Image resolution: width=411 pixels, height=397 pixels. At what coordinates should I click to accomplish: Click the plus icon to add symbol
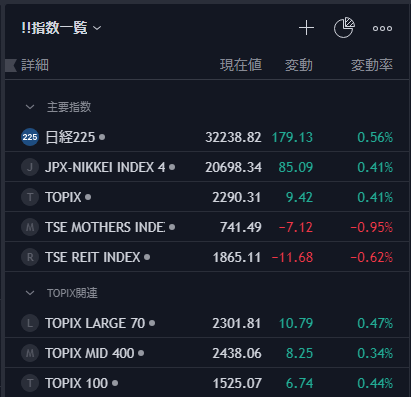306,28
